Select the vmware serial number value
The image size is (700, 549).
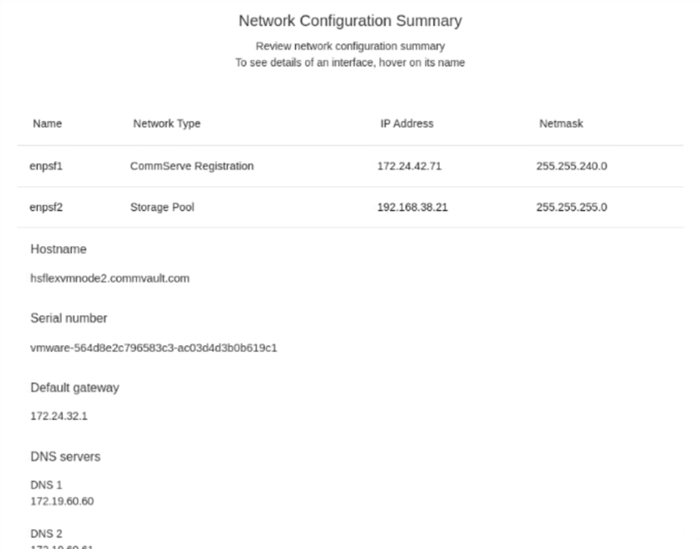153,348
